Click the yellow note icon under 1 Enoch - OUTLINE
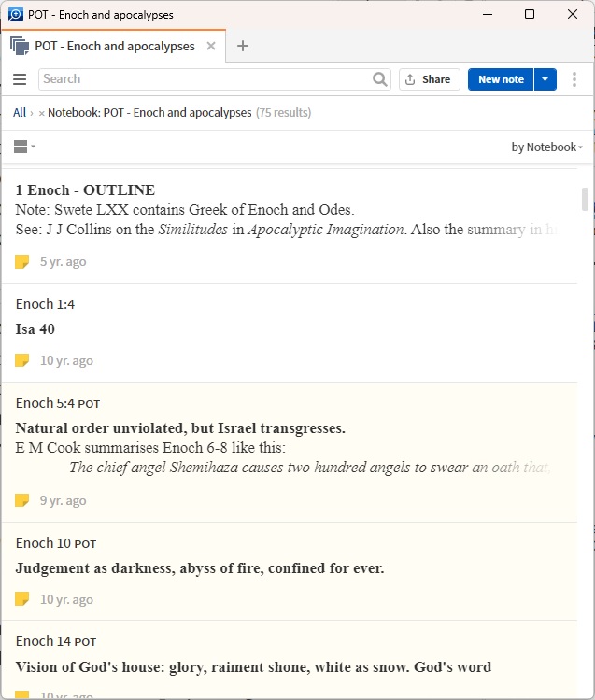The height and width of the screenshot is (700, 595). [x=22, y=262]
